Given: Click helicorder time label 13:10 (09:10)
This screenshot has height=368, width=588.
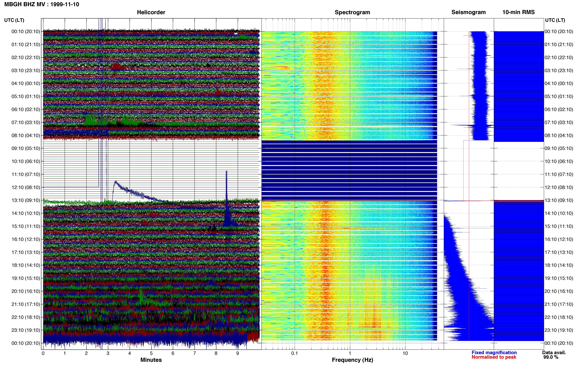Looking at the screenshot, I should (x=26, y=200).
